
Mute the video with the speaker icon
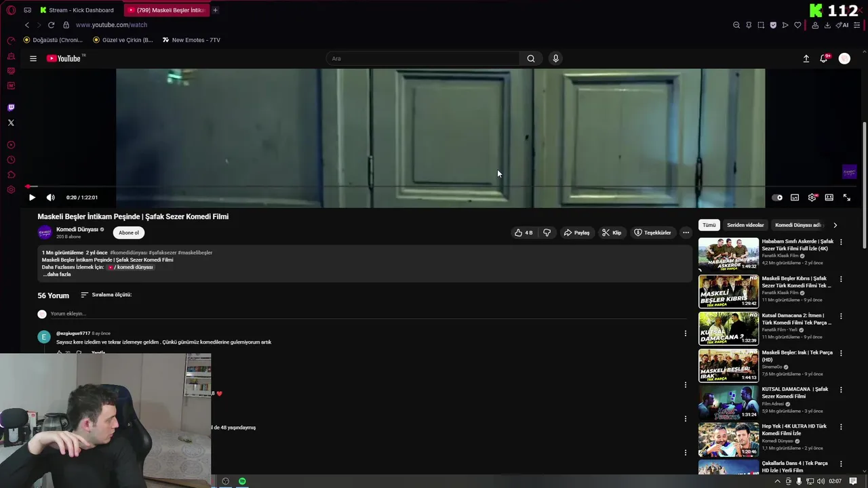pyautogui.click(x=50, y=197)
